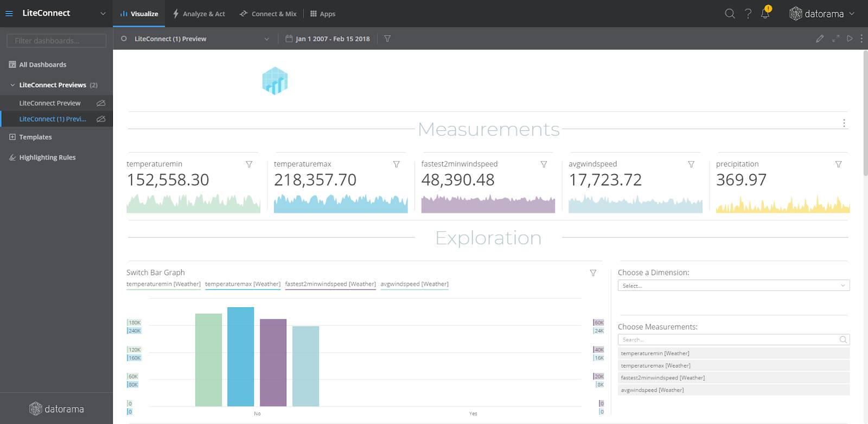The height and width of the screenshot is (424, 868).
Task: Click the precipitation yellow sparkline chart
Action: 782,204
